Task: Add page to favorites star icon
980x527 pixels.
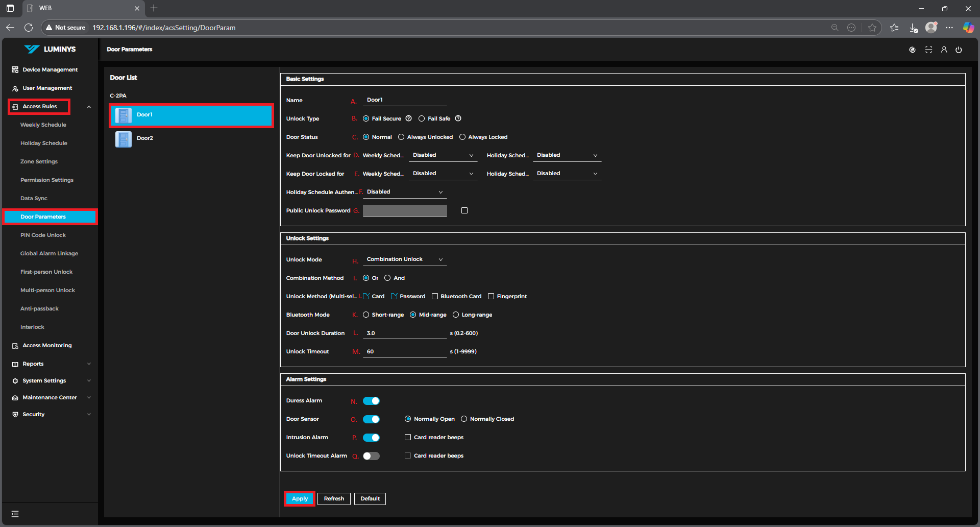Action: tap(872, 28)
